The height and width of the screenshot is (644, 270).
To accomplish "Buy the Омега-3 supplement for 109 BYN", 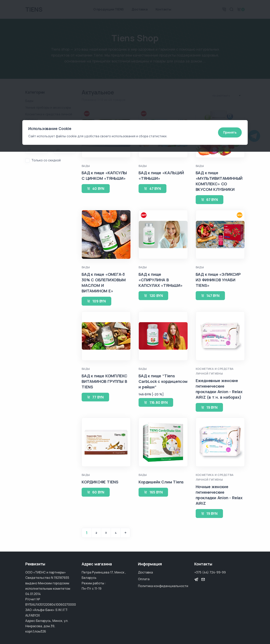I will (x=96, y=301).
